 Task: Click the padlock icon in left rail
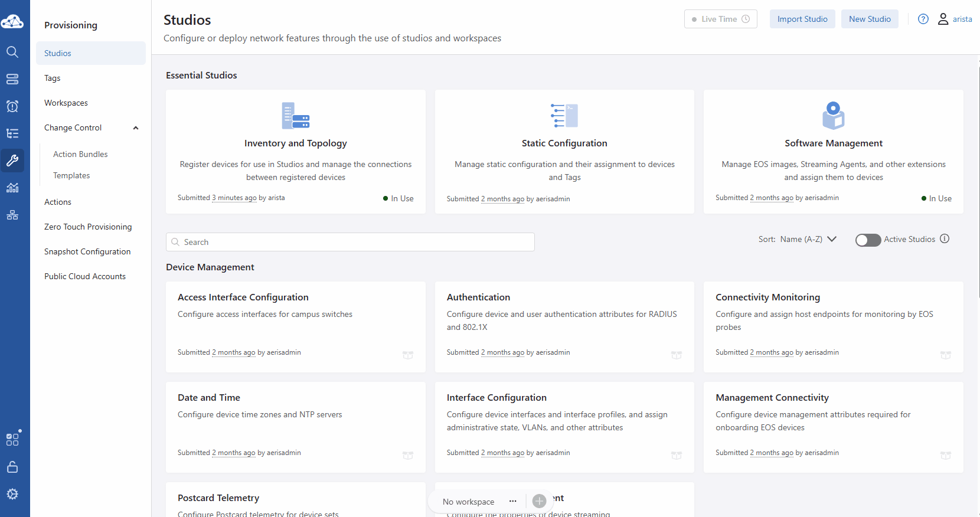pos(12,467)
